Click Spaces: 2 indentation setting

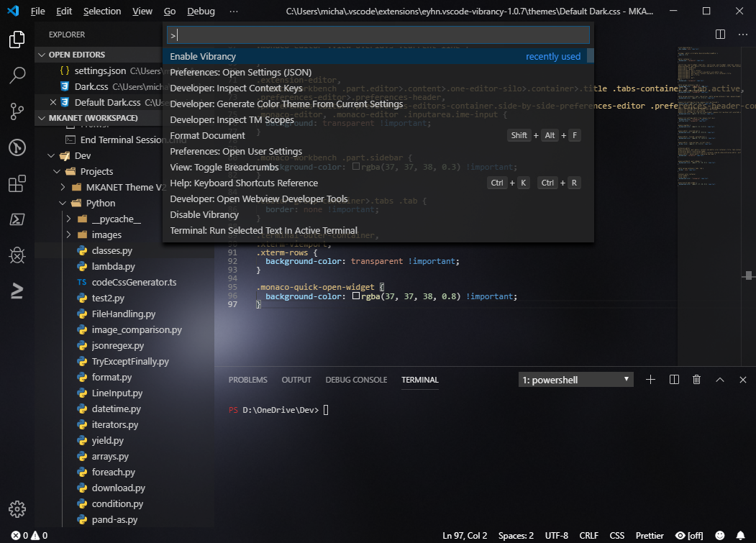tap(516, 535)
